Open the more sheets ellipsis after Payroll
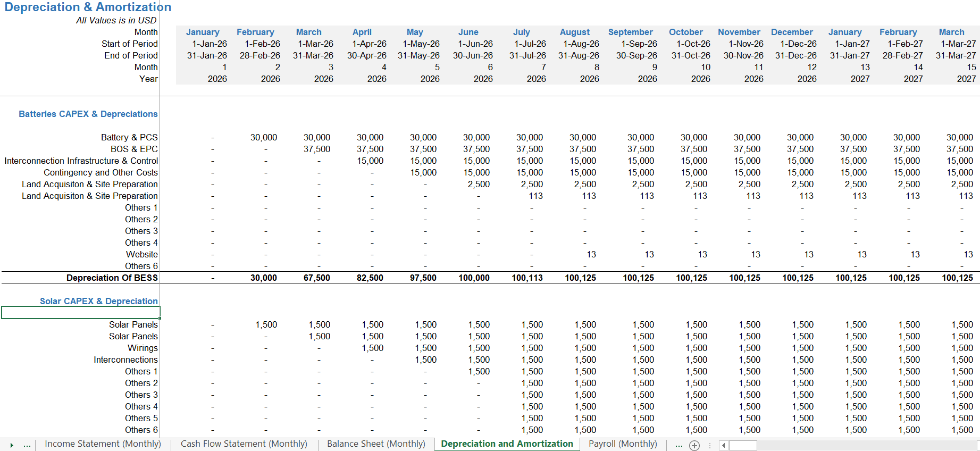 pos(679,445)
